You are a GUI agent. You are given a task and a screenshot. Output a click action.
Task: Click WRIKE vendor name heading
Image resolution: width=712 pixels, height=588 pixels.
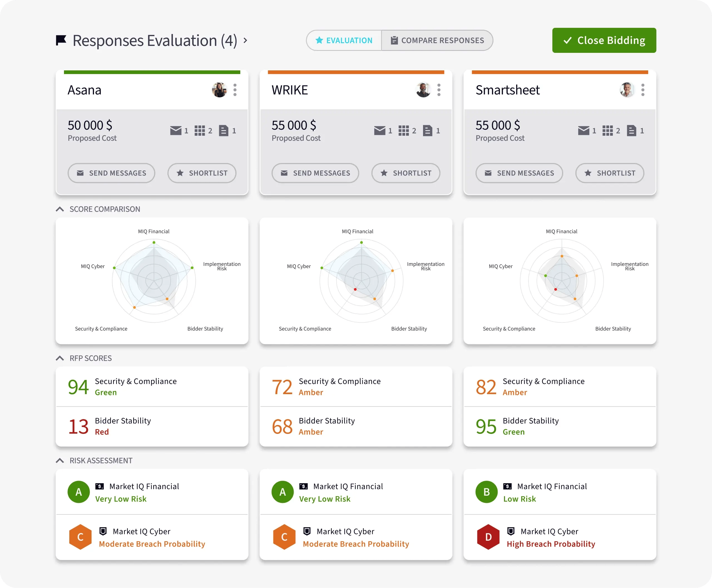(x=290, y=90)
